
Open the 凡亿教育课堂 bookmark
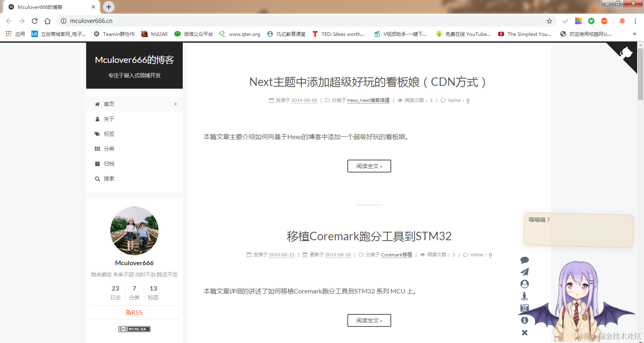[x=286, y=34]
